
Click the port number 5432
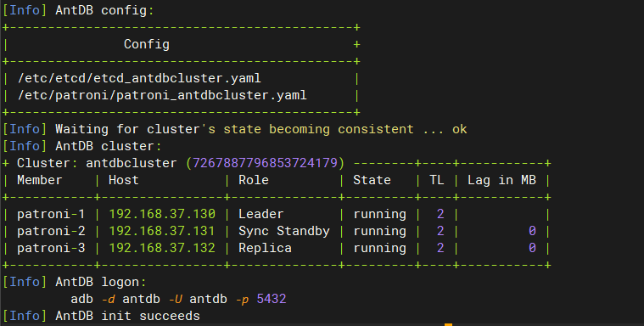(272, 299)
